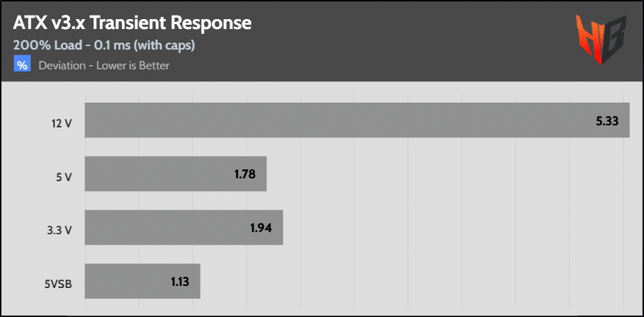Click the 1.94 value label
This screenshot has height=317, width=644.
tap(261, 228)
